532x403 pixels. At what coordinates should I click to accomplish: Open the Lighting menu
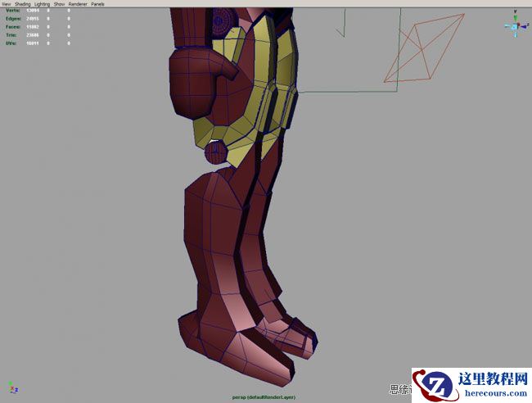[x=42, y=4]
